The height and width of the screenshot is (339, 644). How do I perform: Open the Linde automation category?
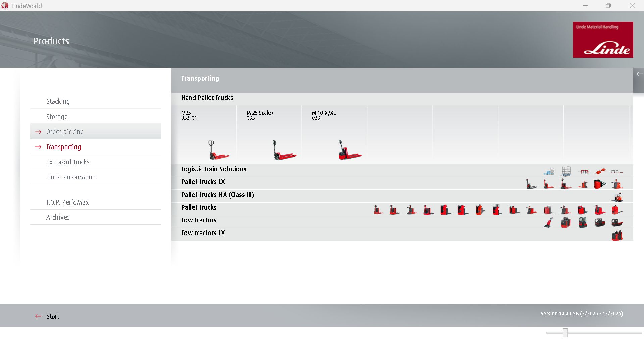[96, 177]
